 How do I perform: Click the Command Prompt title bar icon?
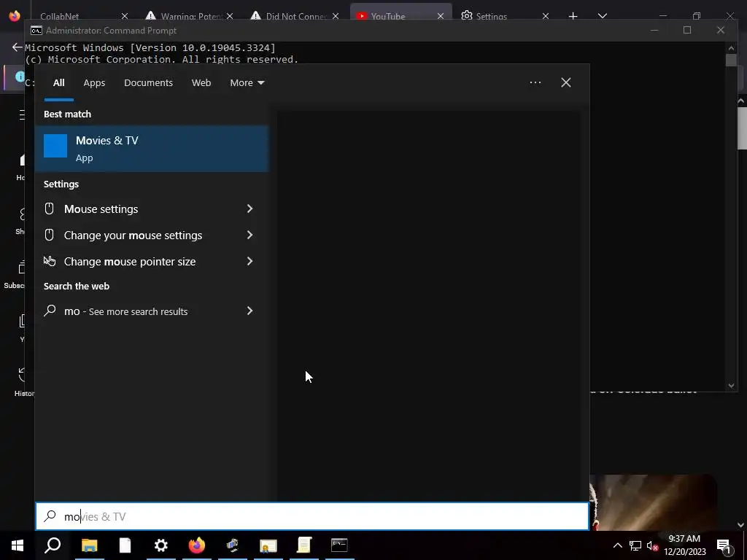[x=36, y=31]
